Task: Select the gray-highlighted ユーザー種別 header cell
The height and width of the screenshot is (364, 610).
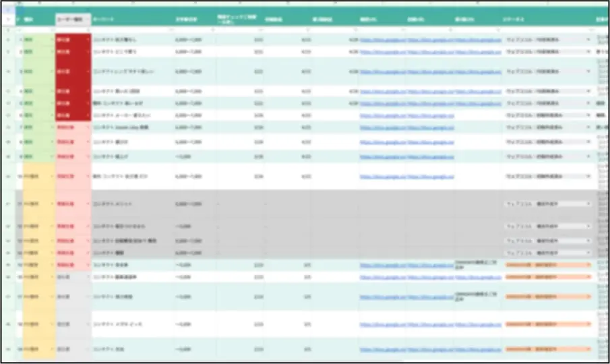Action: 73,20
